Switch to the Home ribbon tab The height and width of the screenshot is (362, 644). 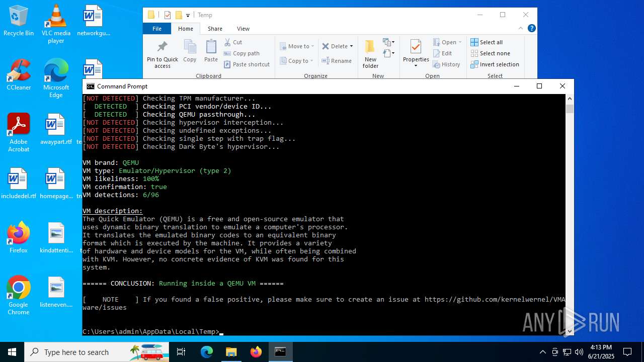point(186,29)
